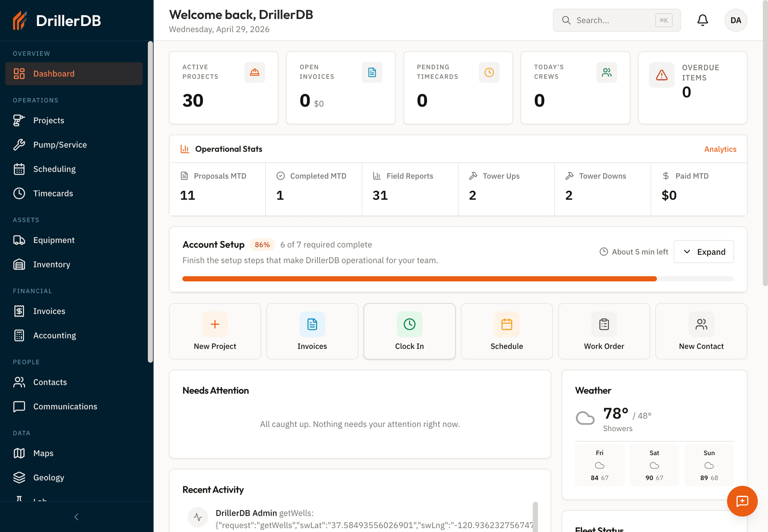
Task: Click the Completed MTD checkmark icon
Action: 281,176
